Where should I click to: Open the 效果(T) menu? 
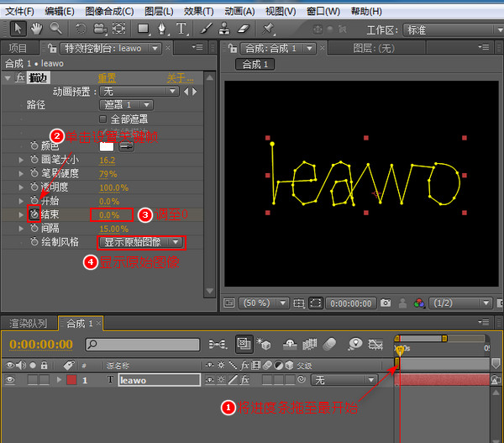[x=198, y=12]
